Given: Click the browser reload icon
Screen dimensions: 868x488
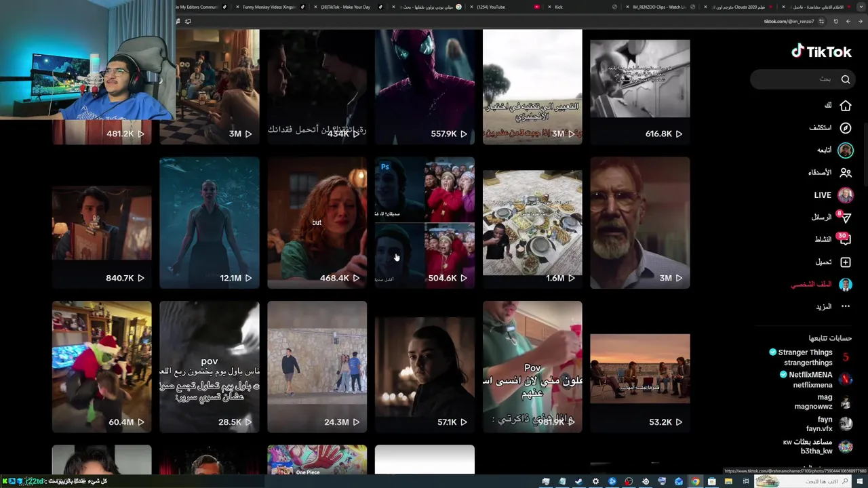Looking at the screenshot, I should 835,21.
